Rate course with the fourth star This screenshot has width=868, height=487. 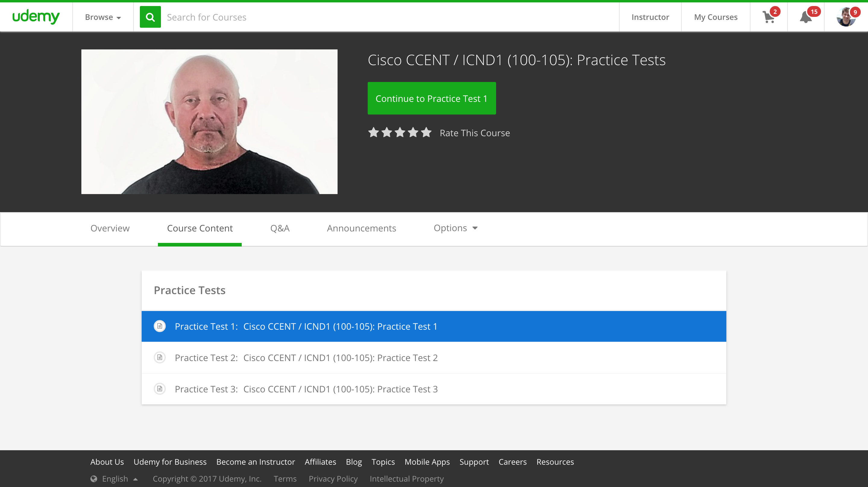(x=413, y=133)
